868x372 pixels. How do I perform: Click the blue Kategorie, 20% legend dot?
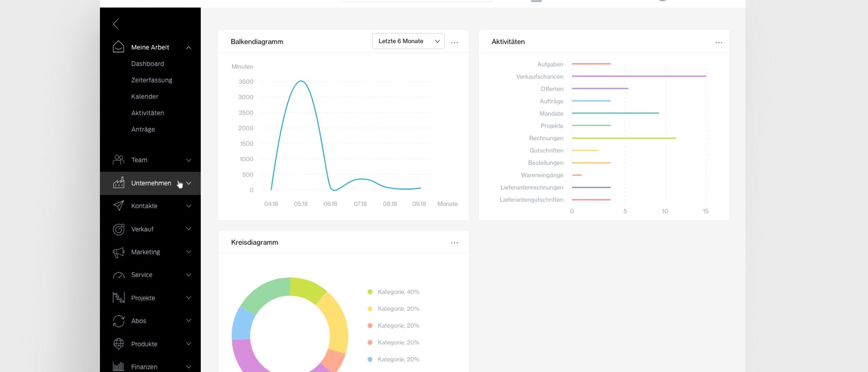(x=370, y=359)
